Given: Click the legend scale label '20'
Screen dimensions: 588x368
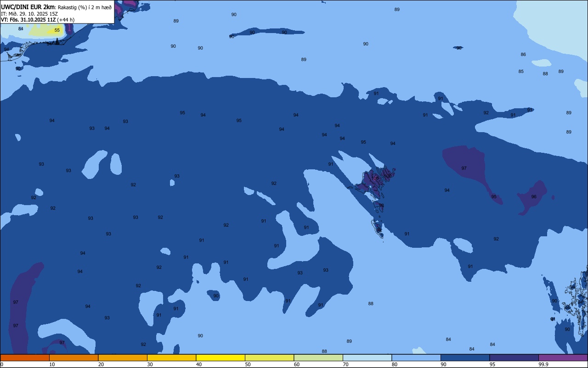Looking at the screenshot, I should (101, 364).
